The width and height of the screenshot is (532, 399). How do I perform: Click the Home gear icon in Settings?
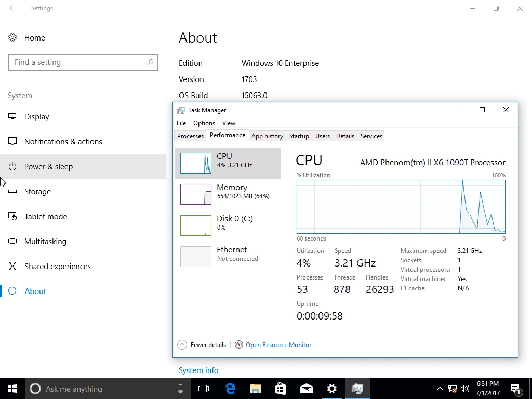(12, 37)
